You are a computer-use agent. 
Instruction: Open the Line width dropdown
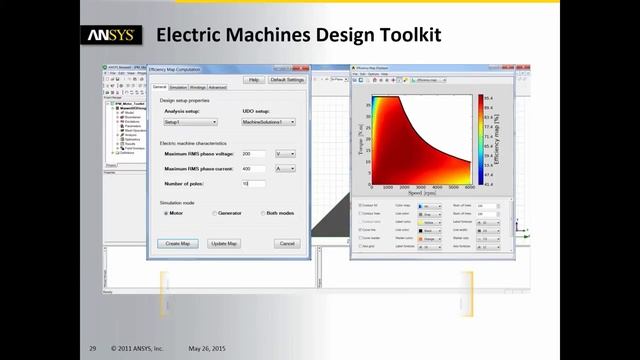(488, 231)
